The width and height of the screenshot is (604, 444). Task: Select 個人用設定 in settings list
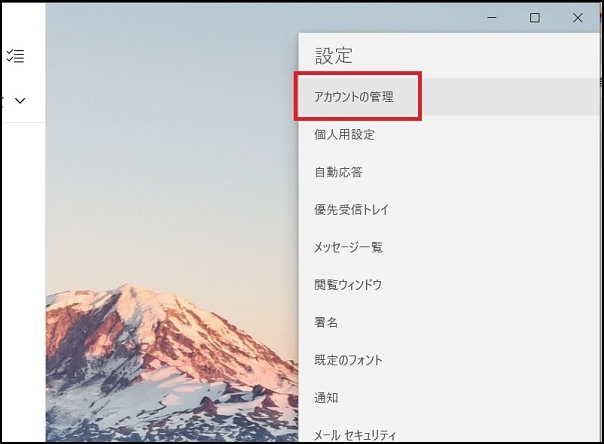click(x=344, y=134)
